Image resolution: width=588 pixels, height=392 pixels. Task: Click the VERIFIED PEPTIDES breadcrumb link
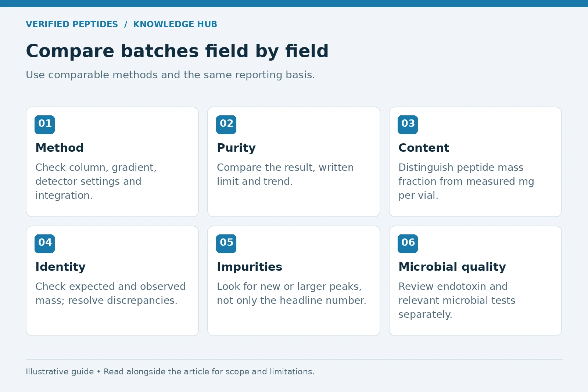click(72, 24)
